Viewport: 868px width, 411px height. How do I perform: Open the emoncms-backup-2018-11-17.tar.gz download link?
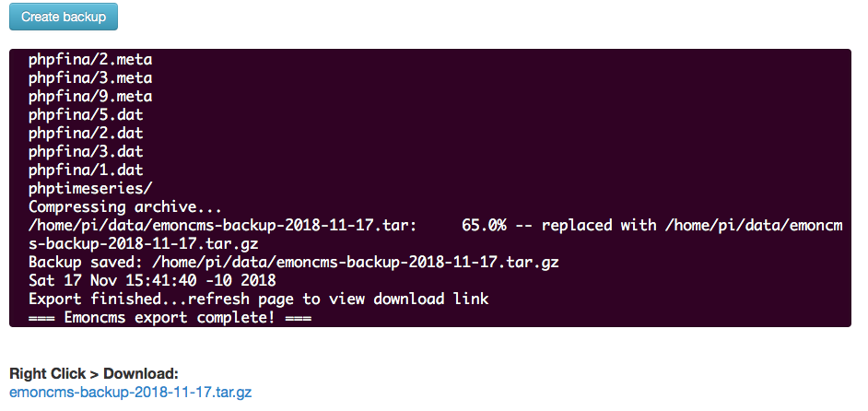(x=131, y=393)
